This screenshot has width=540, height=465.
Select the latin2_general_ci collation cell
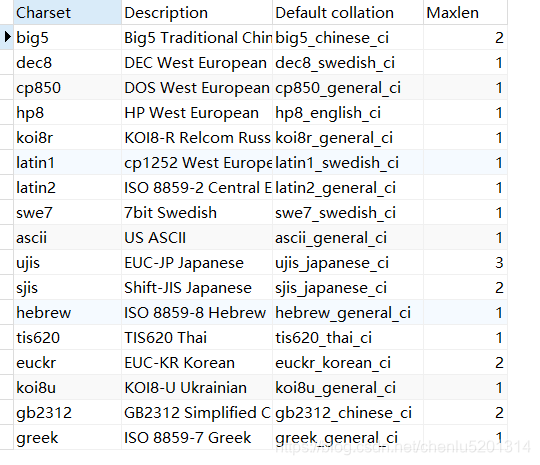pos(347,187)
